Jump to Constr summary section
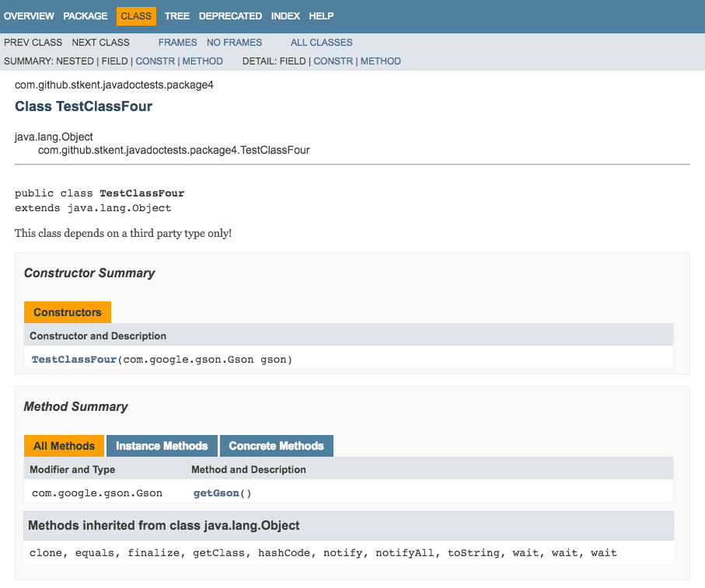Image resolution: width=705 pixels, height=588 pixels. click(x=155, y=61)
